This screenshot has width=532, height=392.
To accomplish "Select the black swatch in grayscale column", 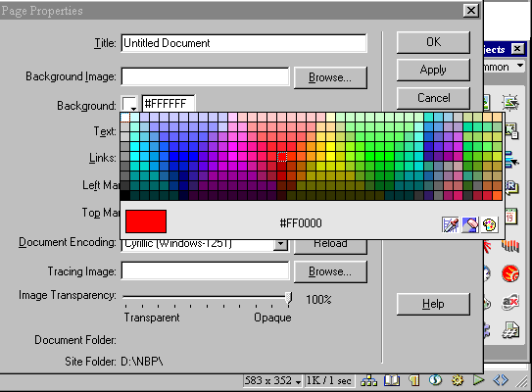I will tap(125, 195).
